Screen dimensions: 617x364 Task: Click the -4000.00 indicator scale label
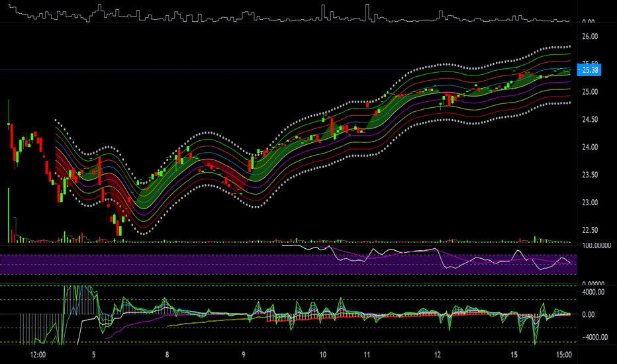[594, 338]
